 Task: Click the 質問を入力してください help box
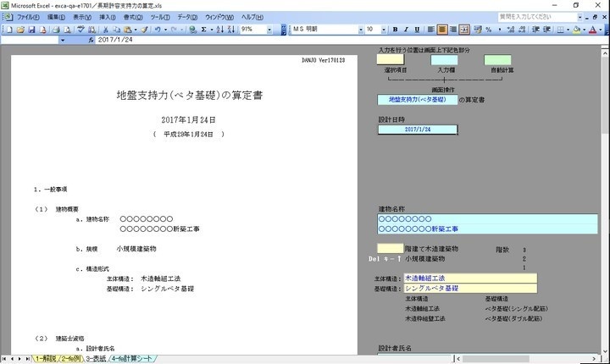click(x=537, y=17)
